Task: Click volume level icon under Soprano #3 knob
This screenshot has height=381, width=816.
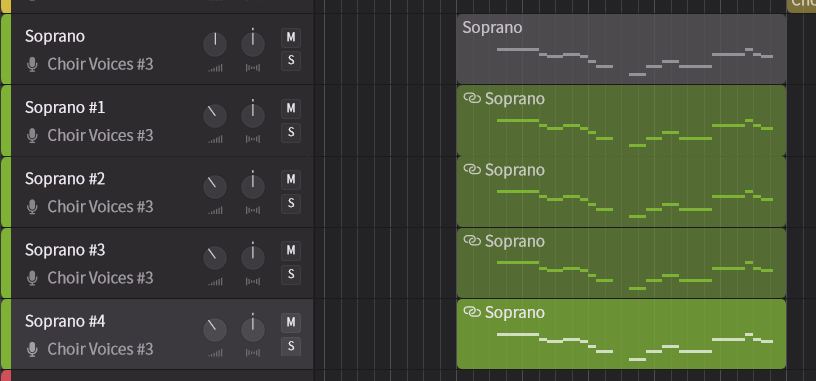Action: (x=215, y=282)
